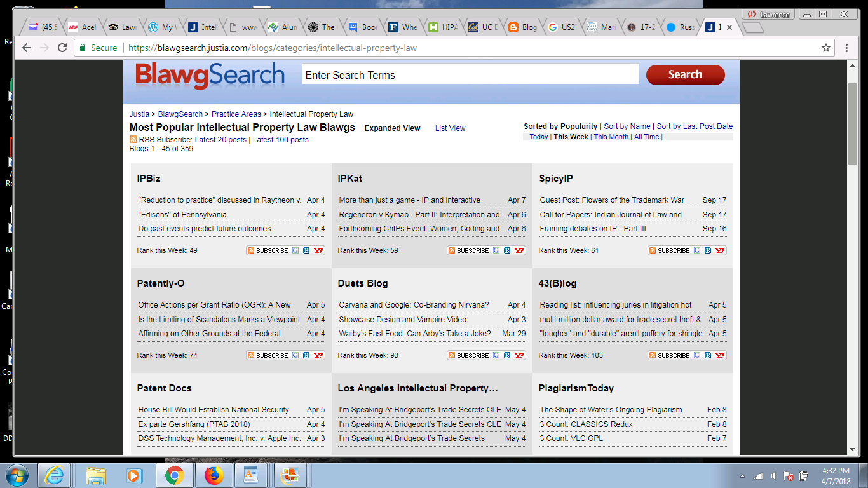The width and height of the screenshot is (868, 488).
Task: Open Latest 100 posts RSS feed
Action: point(280,140)
